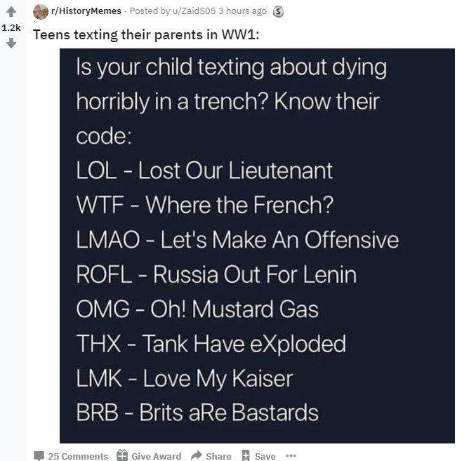
Task: Click the 1.2k vote score
Action: pos(11,27)
